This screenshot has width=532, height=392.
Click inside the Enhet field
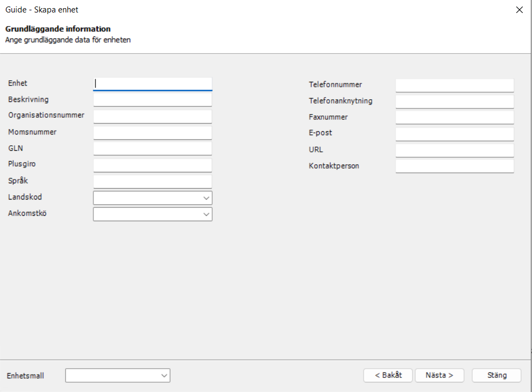pos(152,83)
